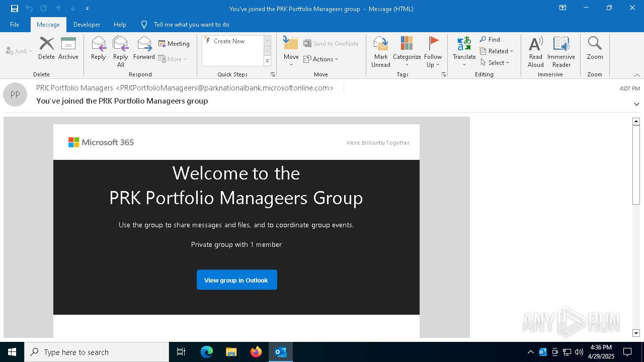Open the Select dropdown
The image size is (644, 362).
[495, 62]
